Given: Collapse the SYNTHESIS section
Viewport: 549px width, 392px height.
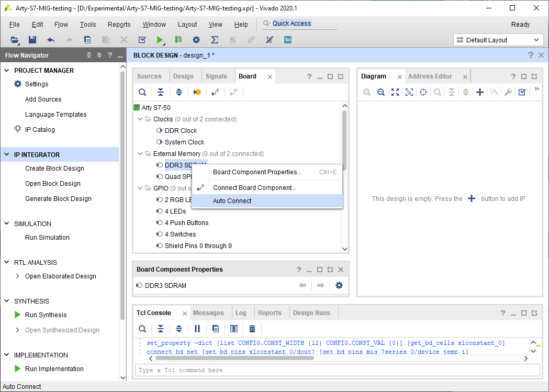Looking at the screenshot, I should pos(7,301).
